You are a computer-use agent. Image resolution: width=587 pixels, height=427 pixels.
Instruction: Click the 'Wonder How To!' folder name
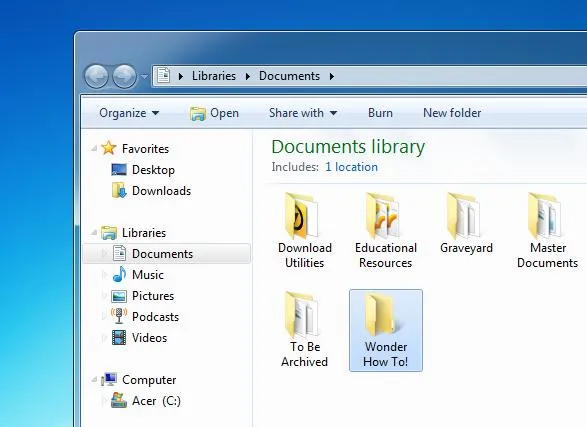[386, 354]
